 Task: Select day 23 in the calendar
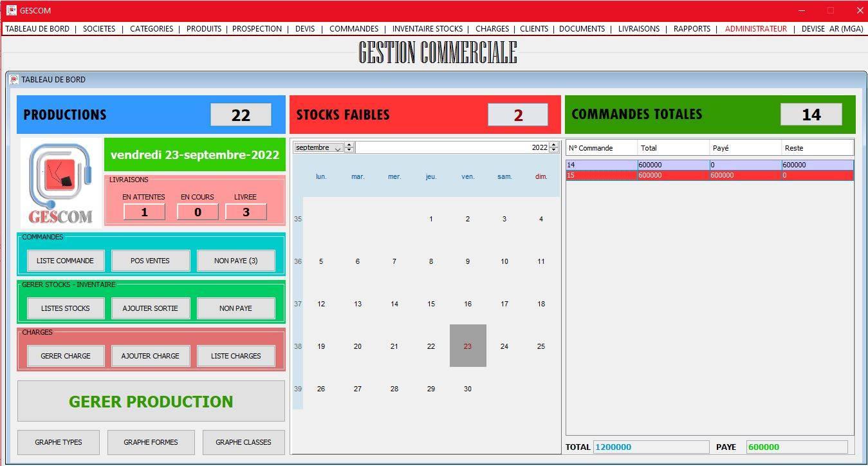pos(468,346)
